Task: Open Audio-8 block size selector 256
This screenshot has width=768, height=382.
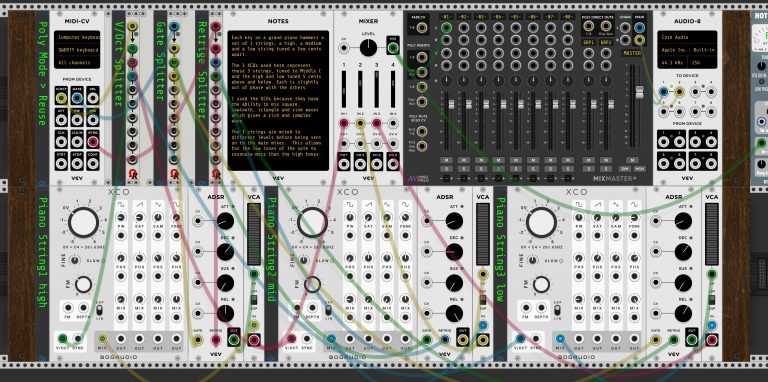Action: [702, 63]
